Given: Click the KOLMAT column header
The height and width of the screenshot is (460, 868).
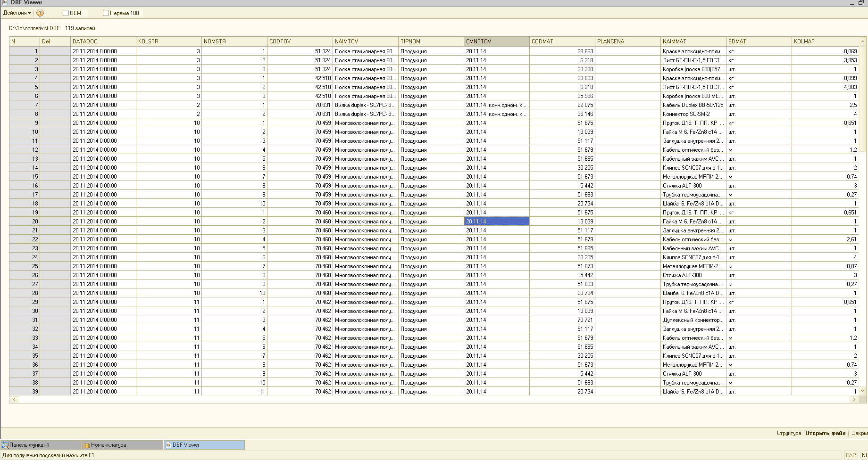Looking at the screenshot, I should tap(825, 41).
